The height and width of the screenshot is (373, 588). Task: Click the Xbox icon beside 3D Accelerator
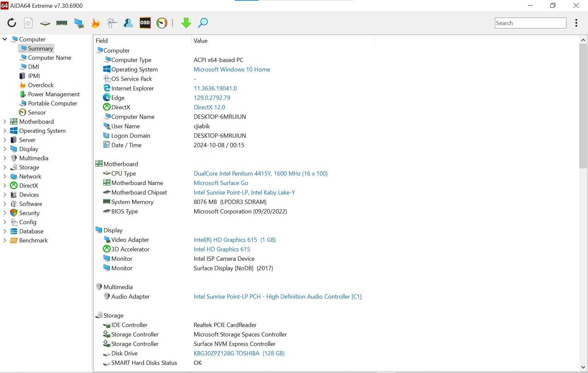click(x=106, y=249)
